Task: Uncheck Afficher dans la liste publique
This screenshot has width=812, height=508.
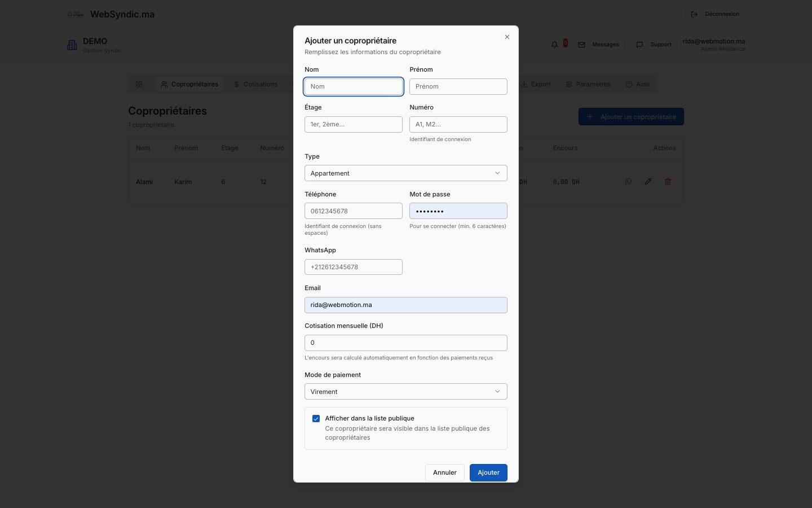Action: click(x=316, y=419)
